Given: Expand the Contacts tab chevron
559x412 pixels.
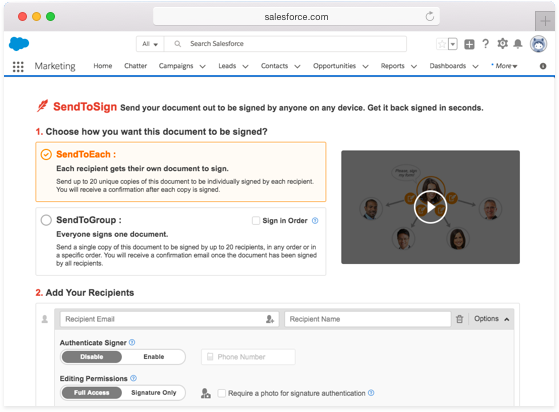Looking at the screenshot, I should pos(297,66).
